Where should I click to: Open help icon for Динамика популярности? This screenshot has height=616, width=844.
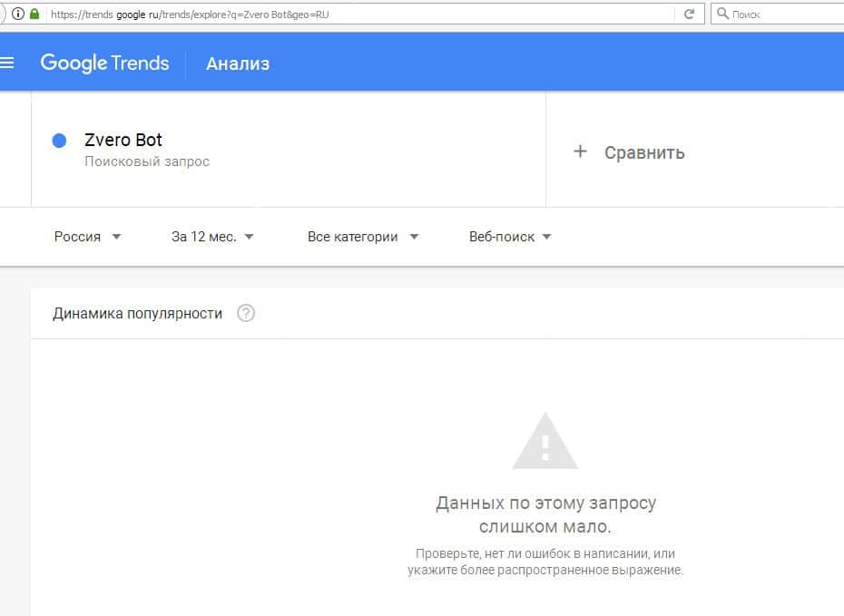[x=246, y=313]
